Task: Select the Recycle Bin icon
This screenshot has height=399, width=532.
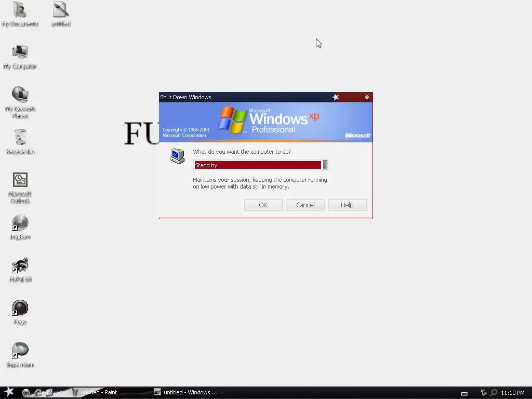Action: [20, 142]
